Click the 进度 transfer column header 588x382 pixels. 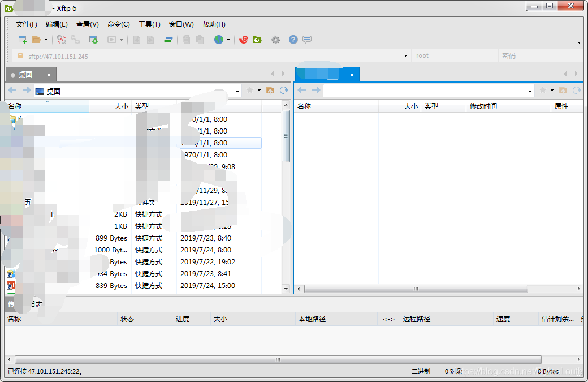[x=182, y=319]
